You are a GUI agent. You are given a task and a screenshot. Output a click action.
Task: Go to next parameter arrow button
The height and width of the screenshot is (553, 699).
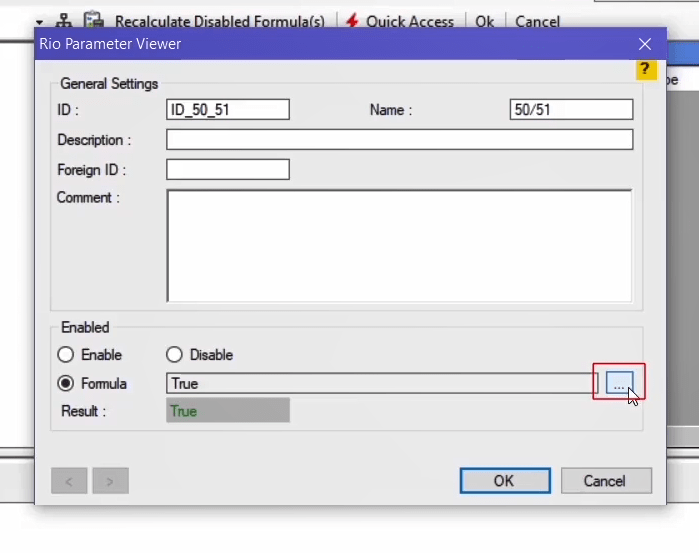click(x=110, y=481)
